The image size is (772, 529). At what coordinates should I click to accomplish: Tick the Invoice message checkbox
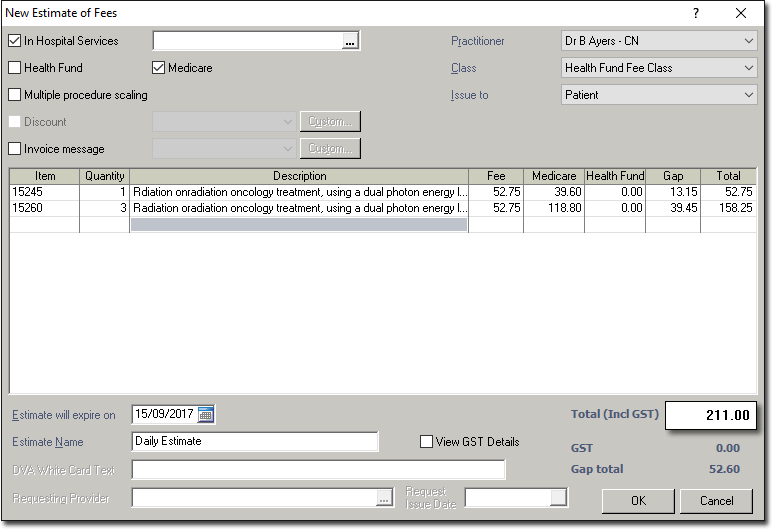(15, 149)
